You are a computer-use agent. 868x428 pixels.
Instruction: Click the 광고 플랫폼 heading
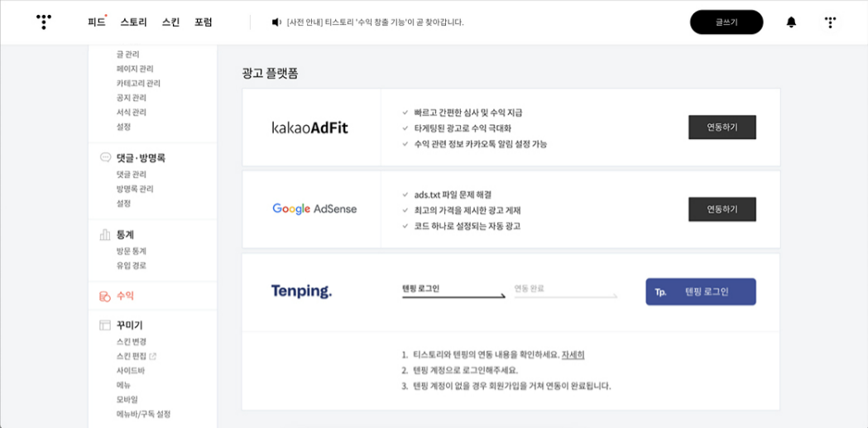(270, 74)
